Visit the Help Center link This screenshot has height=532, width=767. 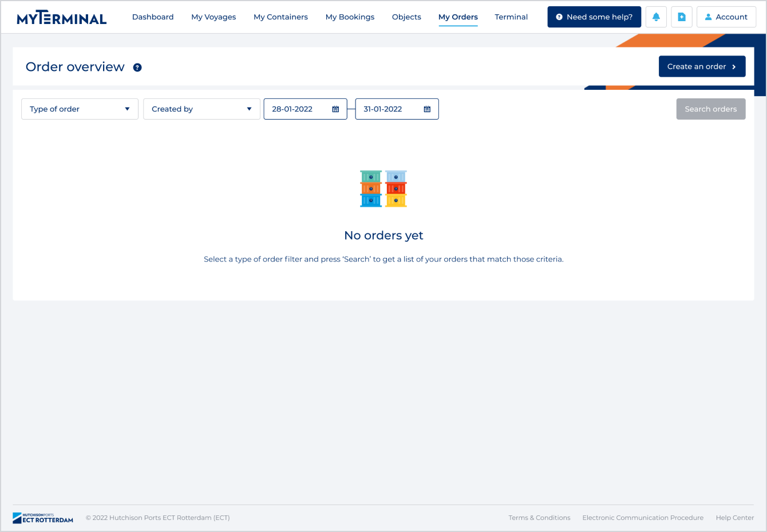pyautogui.click(x=735, y=518)
